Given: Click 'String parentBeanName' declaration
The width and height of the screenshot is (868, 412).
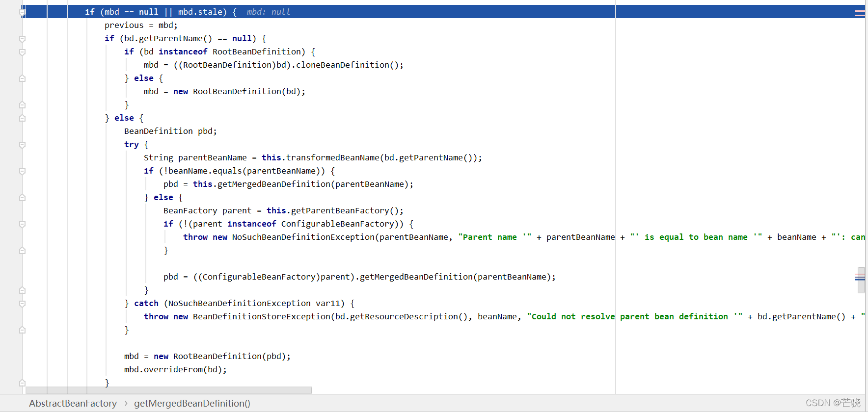Looking at the screenshot, I should tap(195, 157).
